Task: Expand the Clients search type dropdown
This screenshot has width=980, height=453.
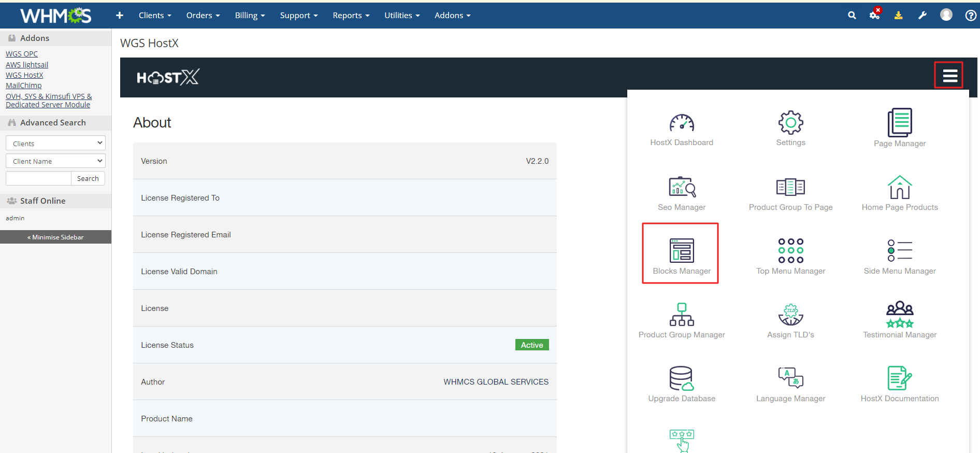Action: pos(55,144)
